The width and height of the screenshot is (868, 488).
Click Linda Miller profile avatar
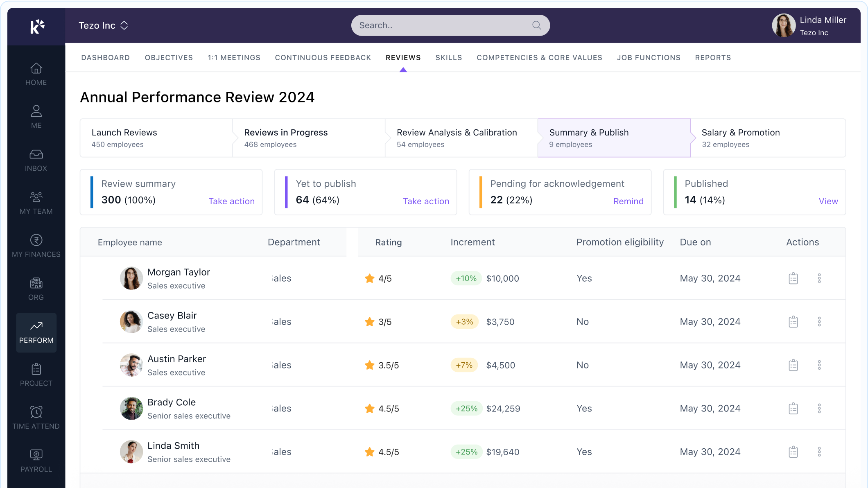tap(783, 25)
